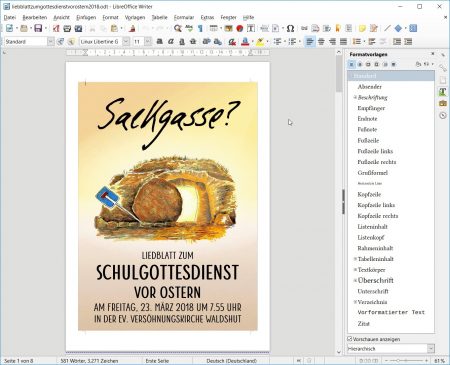Insert bookmark icon in toolbar
This screenshot has height=365, width=450.
(338, 28)
